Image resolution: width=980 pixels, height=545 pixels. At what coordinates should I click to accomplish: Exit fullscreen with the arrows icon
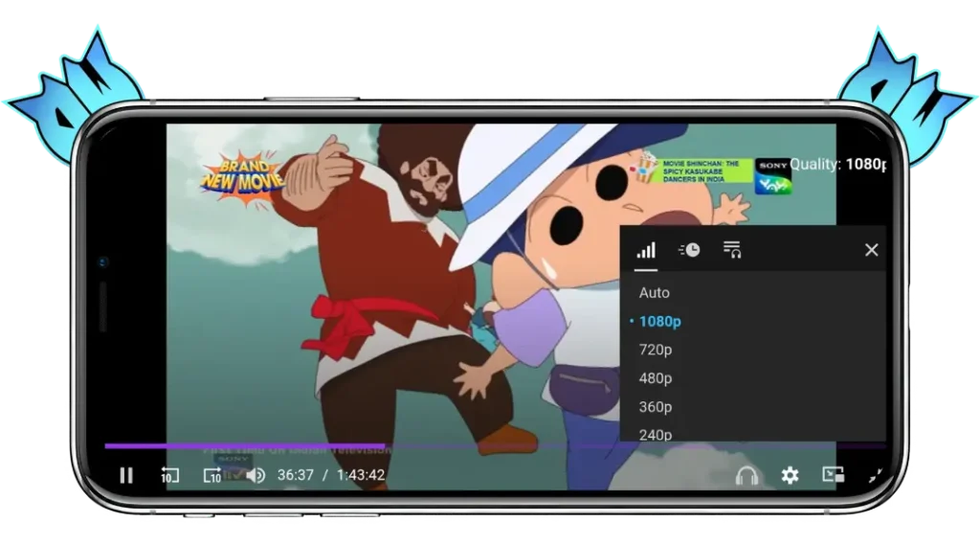click(876, 475)
